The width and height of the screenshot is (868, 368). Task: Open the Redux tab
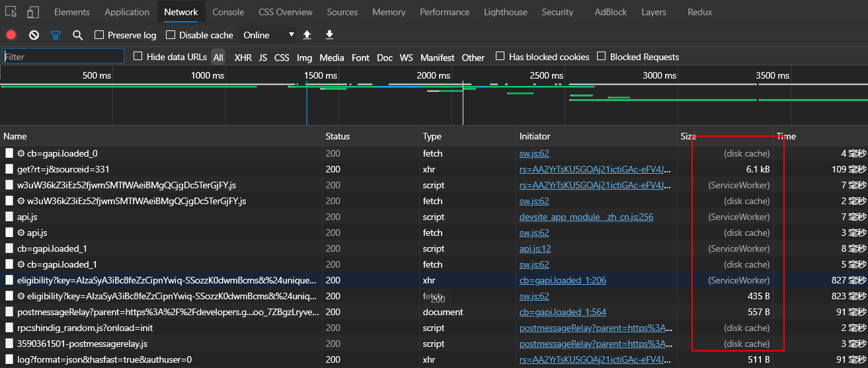699,12
